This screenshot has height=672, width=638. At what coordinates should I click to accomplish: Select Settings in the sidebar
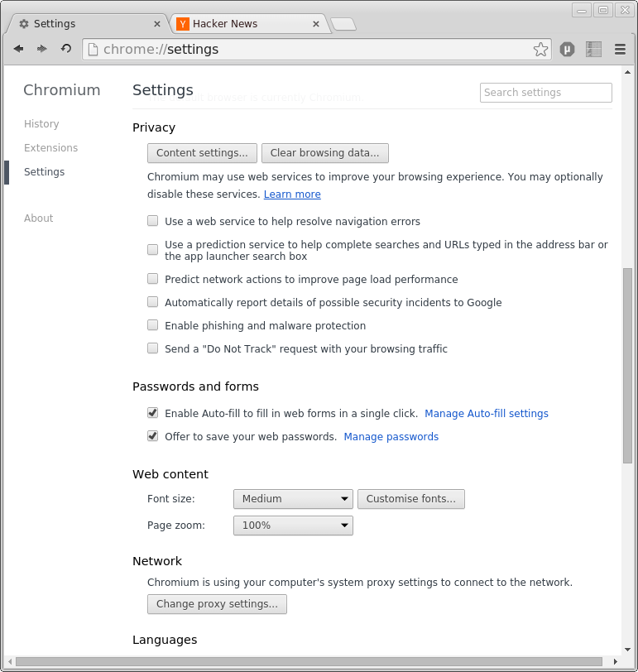45,172
